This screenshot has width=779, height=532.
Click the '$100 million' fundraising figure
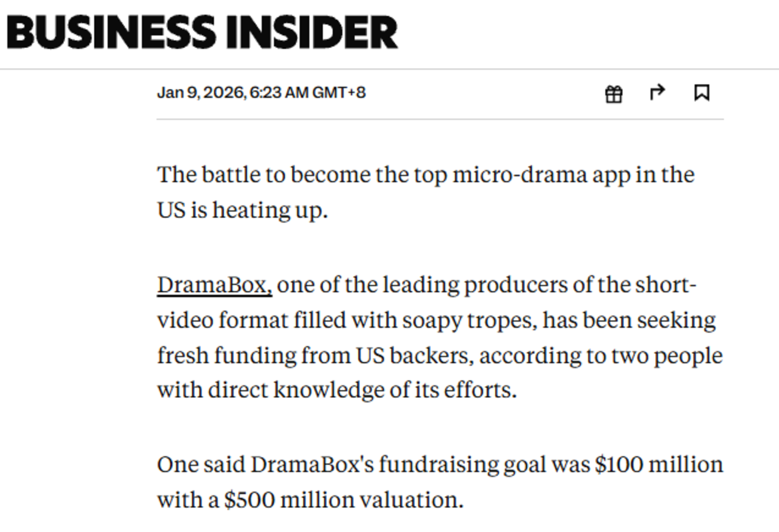[659, 464]
